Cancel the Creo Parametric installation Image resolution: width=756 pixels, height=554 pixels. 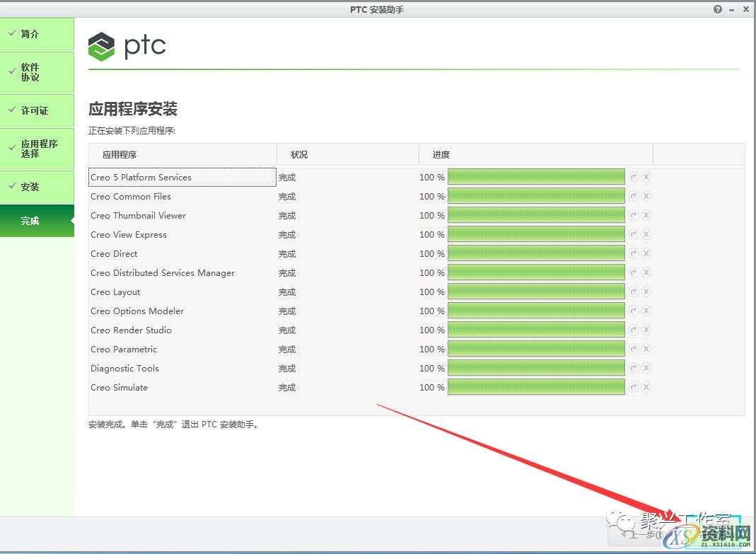click(646, 349)
